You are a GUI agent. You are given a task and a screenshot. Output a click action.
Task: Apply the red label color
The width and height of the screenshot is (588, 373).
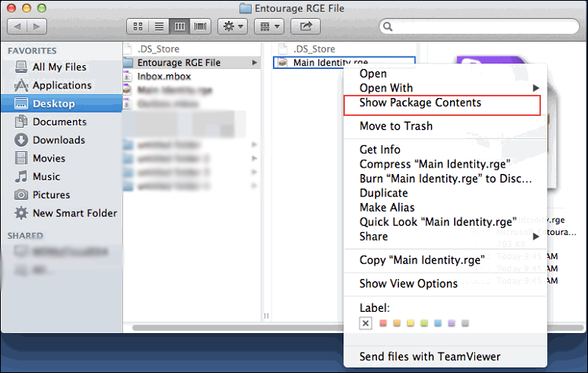[x=383, y=323]
